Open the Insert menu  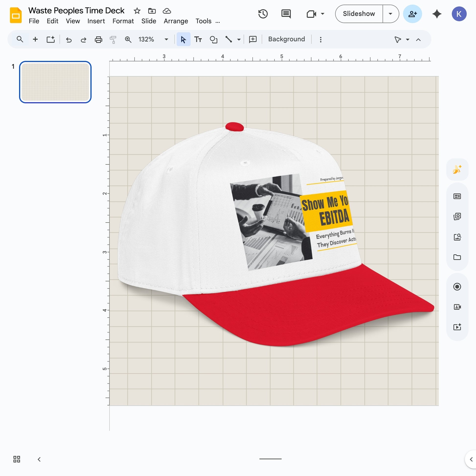point(96,21)
